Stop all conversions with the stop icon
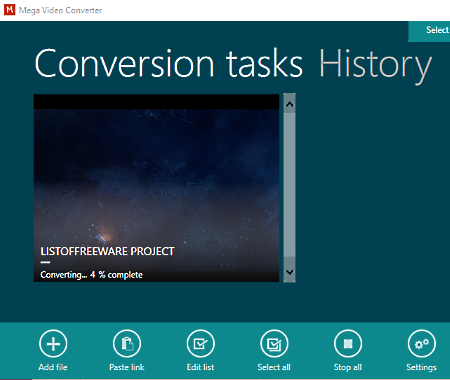 click(x=348, y=343)
